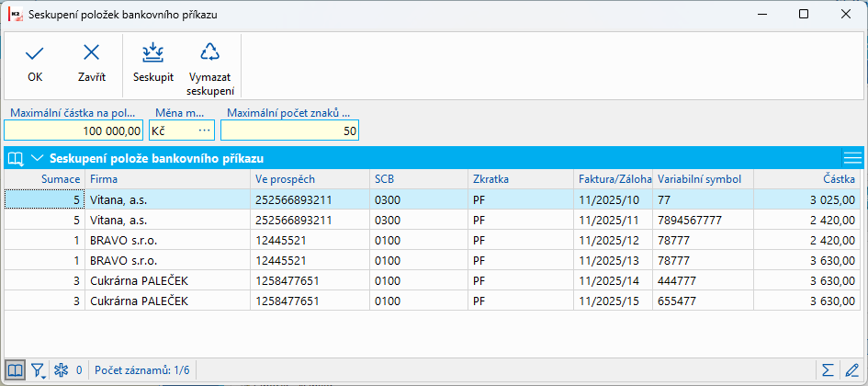Screen dimensions: 868x386
Task: Click variable symbol 444777 cell
Action: tap(703, 281)
